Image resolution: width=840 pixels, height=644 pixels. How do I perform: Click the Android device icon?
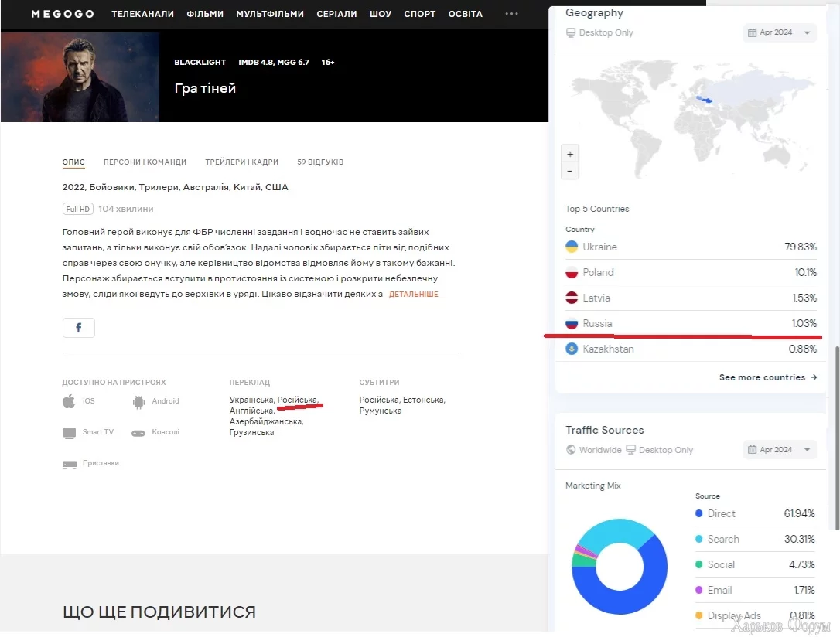coord(138,401)
